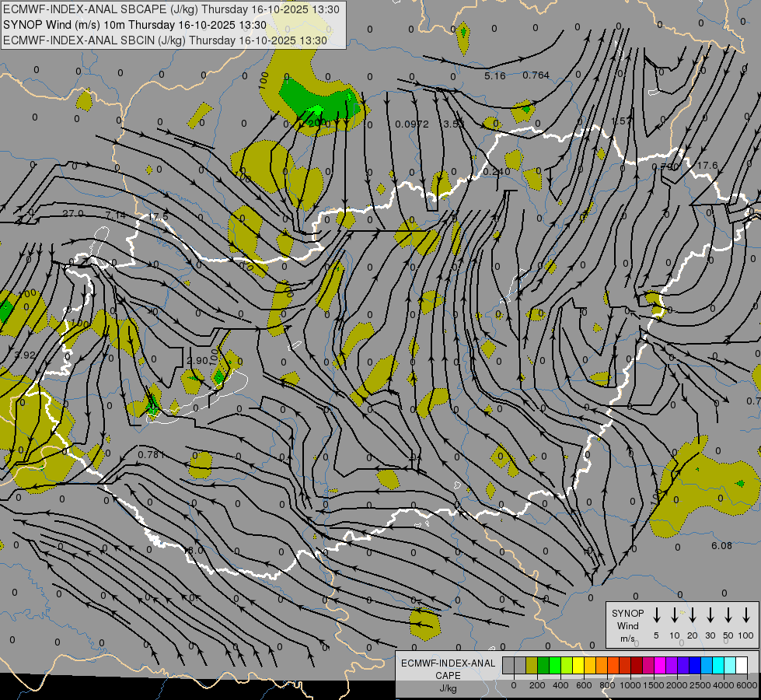Click the J/kg unit label
This screenshot has width=761, height=700.
(x=448, y=688)
